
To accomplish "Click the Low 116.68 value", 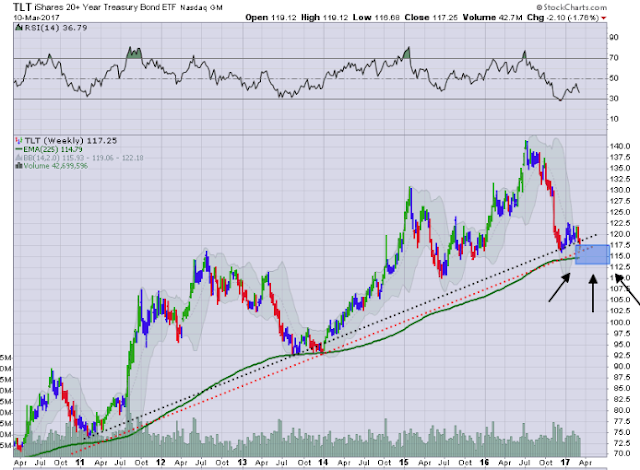I will [x=376, y=18].
